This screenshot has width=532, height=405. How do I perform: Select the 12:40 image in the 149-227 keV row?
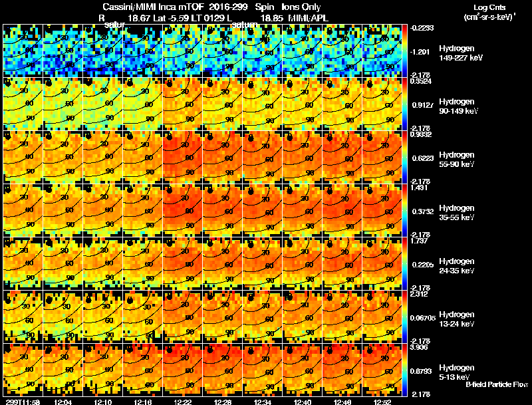[303, 51]
